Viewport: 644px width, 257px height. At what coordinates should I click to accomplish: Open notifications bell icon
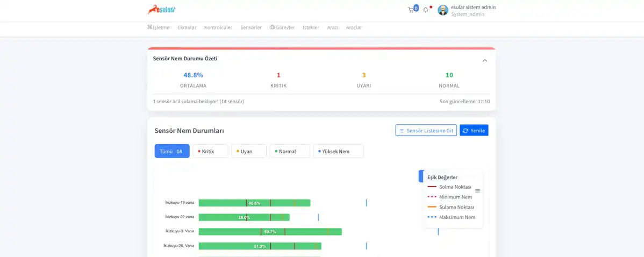pyautogui.click(x=426, y=10)
